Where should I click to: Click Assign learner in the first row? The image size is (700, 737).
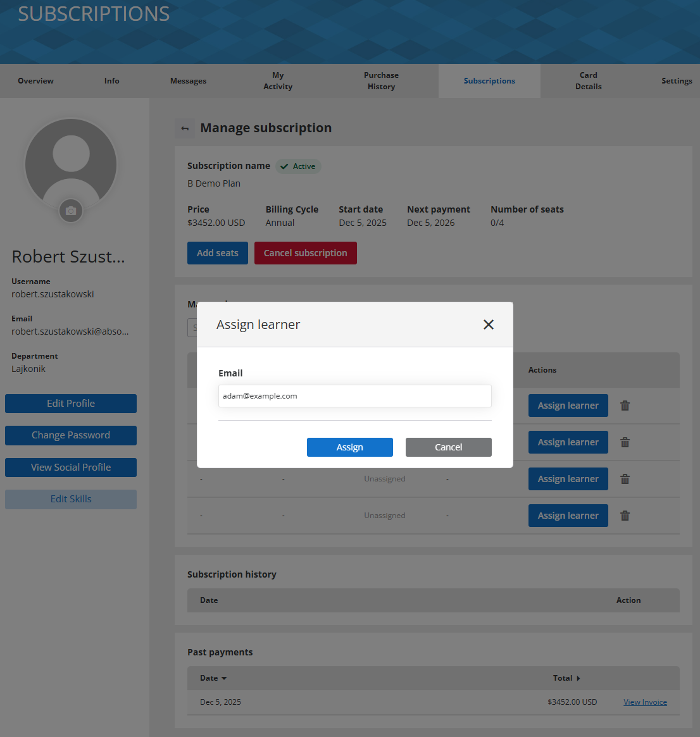point(568,406)
